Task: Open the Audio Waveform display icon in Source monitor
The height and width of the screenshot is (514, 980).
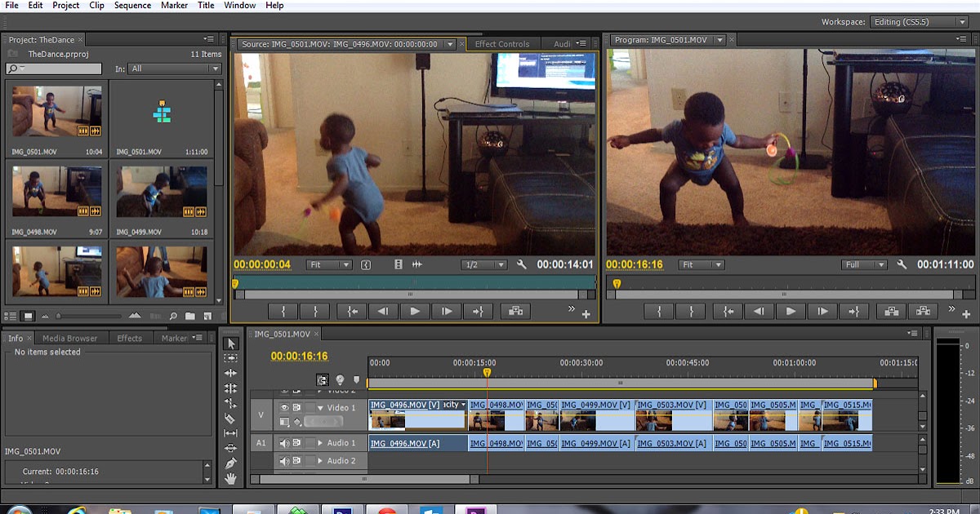Action: tap(417, 264)
